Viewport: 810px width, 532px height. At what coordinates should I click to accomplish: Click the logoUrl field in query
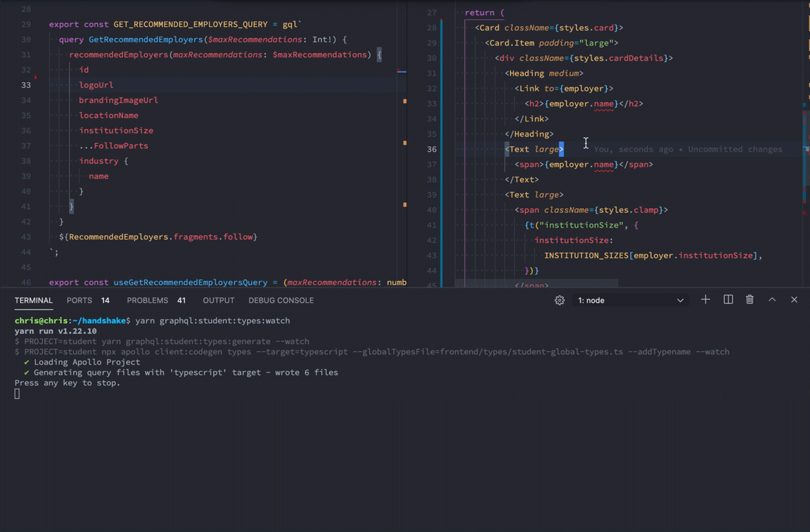(x=96, y=85)
